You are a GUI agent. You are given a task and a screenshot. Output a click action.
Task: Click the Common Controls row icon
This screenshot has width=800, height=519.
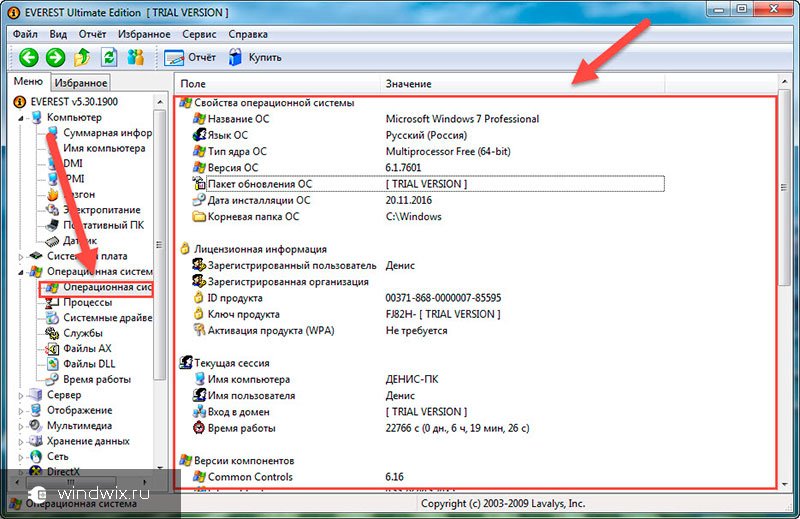tap(199, 477)
